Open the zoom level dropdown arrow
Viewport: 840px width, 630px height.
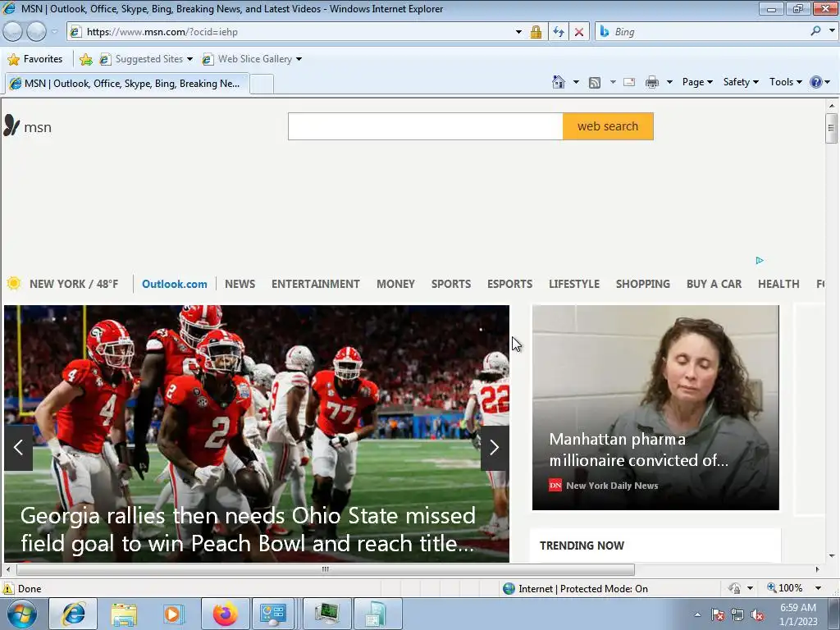coord(818,588)
